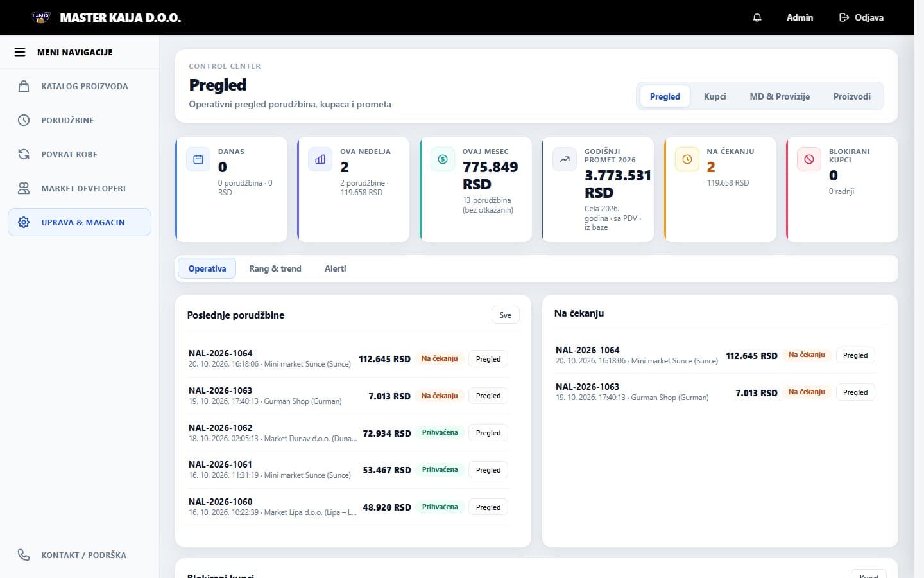Click the Sve button in Poslednje porudžbine
Image resolution: width=924 pixels, height=578 pixels.
(506, 315)
